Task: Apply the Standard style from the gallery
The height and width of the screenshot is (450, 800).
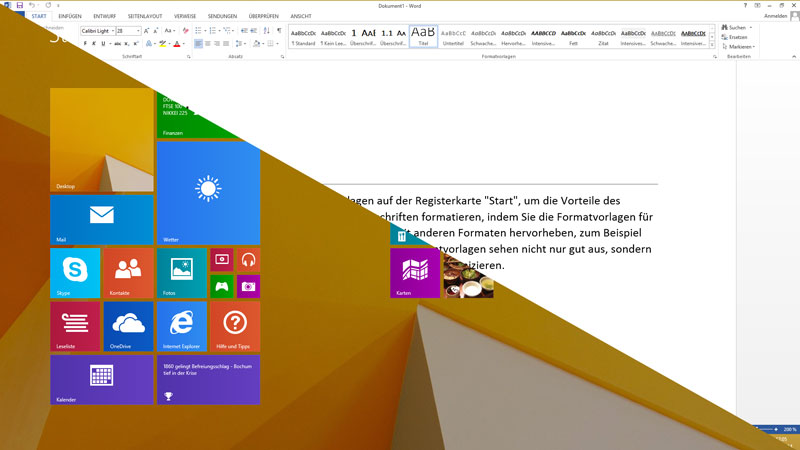Action: 304,36
